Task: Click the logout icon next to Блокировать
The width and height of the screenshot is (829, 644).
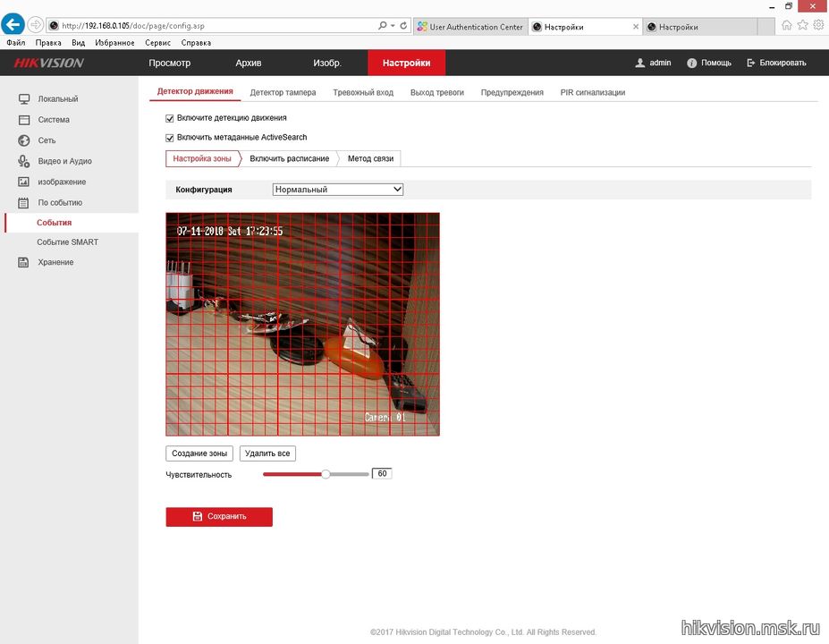Action: (x=751, y=63)
